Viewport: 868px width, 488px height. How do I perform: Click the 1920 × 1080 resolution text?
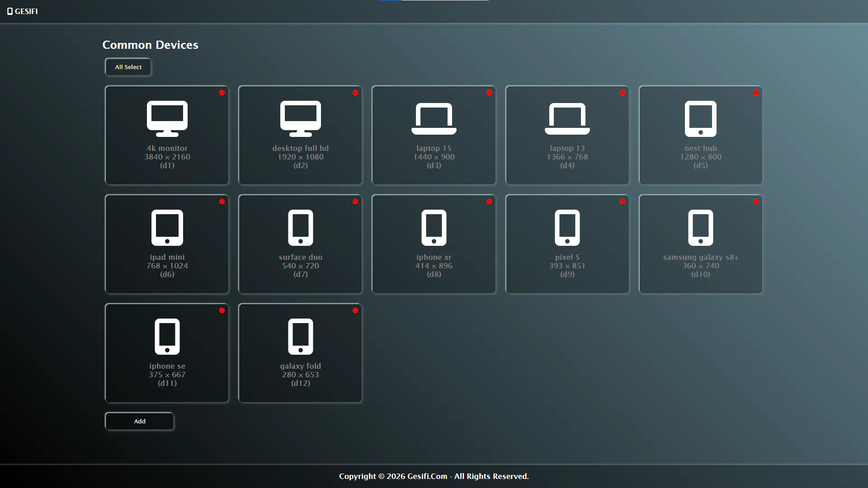click(301, 157)
